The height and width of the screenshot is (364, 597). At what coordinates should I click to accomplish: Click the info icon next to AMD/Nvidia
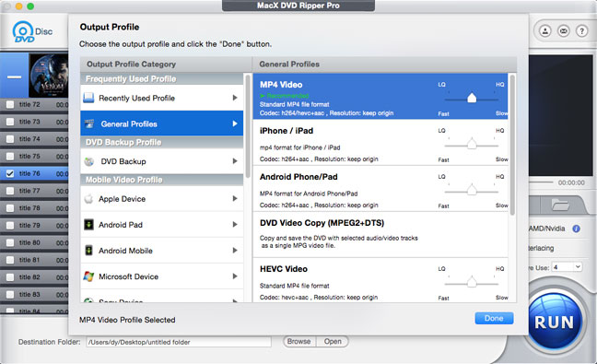(577, 229)
